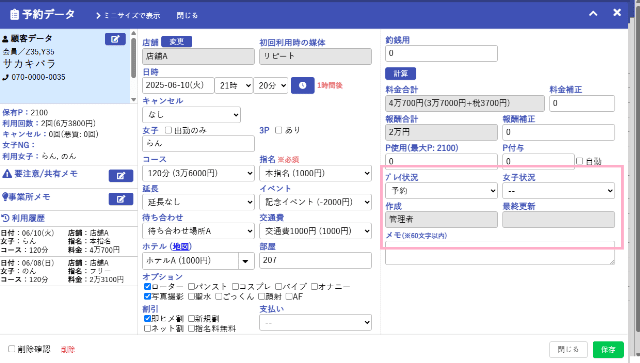Click the メモ text area
Image resolution: width=640 pixels, height=363 pixels.
[x=500, y=253]
